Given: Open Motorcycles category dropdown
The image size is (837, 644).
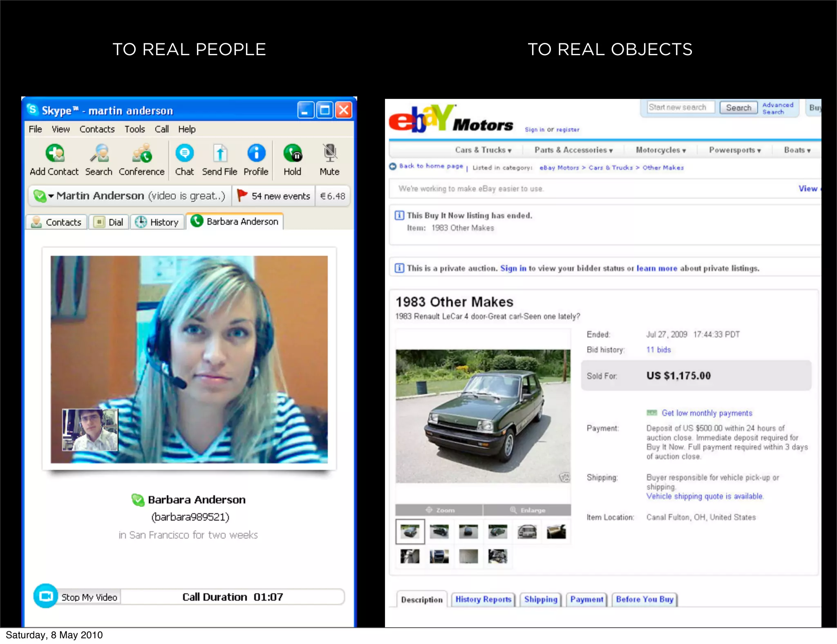Looking at the screenshot, I should point(660,150).
